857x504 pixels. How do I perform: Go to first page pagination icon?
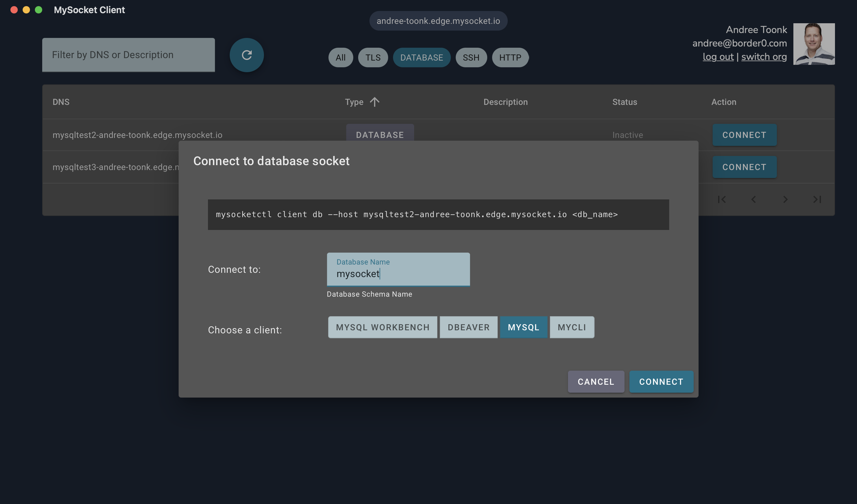[x=722, y=199]
